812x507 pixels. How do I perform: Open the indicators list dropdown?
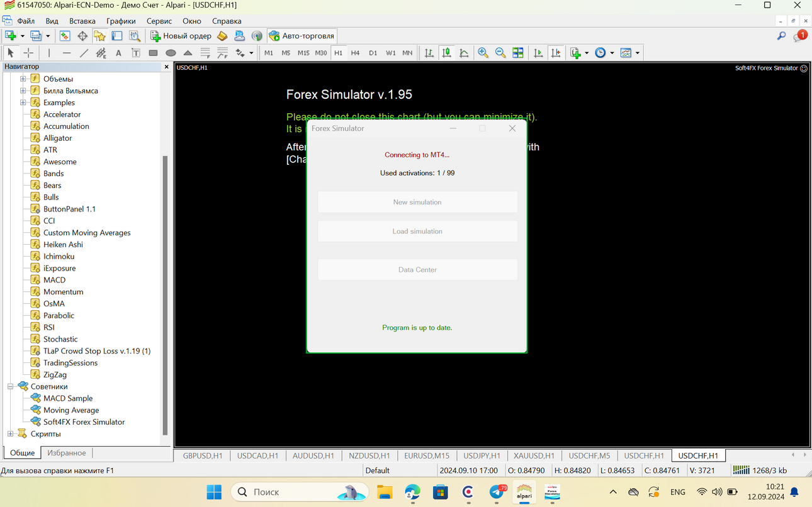click(x=587, y=53)
